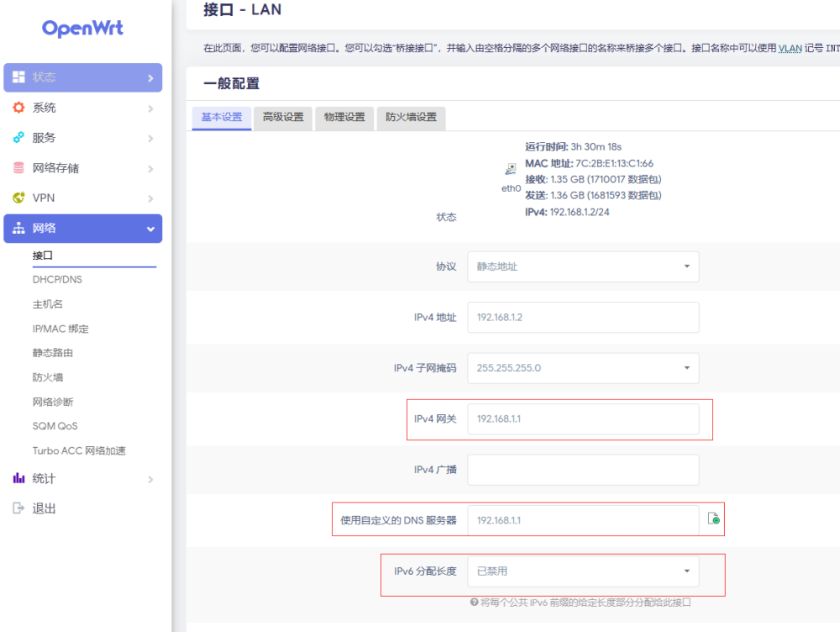Click the uptime text 3h 30m 18s
The width and height of the screenshot is (840, 632).
coord(596,147)
